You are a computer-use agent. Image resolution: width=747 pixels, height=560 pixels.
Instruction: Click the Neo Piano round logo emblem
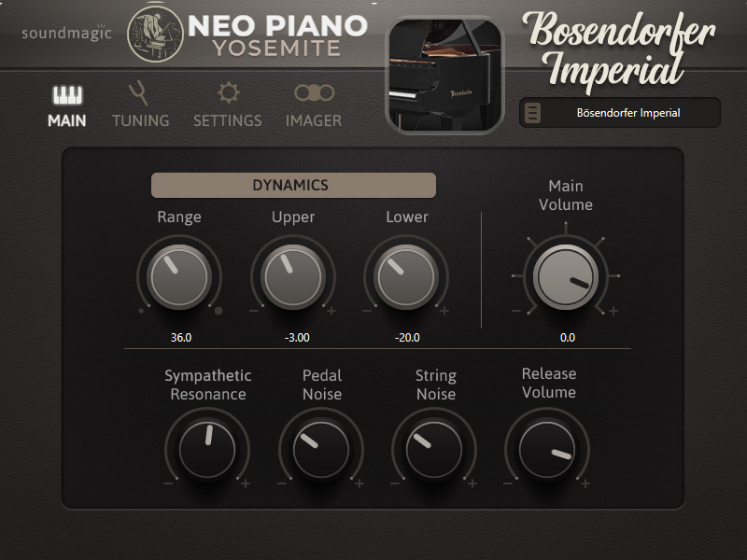tap(155, 35)
